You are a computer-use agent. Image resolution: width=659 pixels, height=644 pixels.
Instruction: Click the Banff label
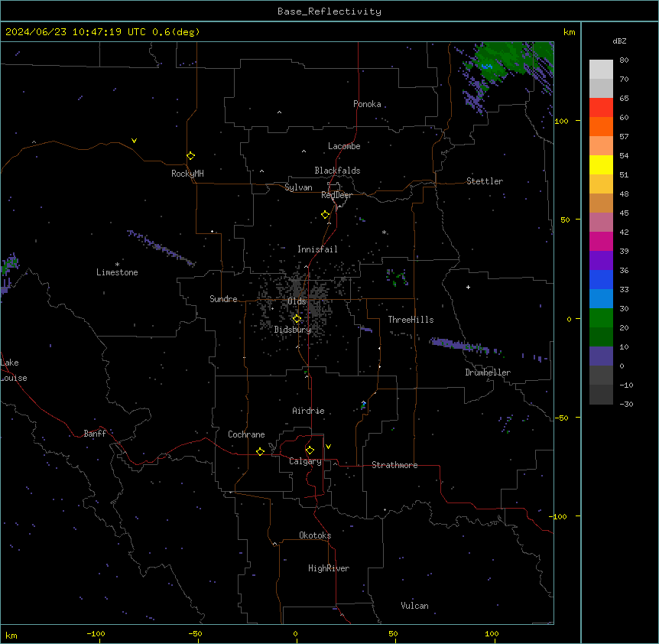click(x=95, y=434)
